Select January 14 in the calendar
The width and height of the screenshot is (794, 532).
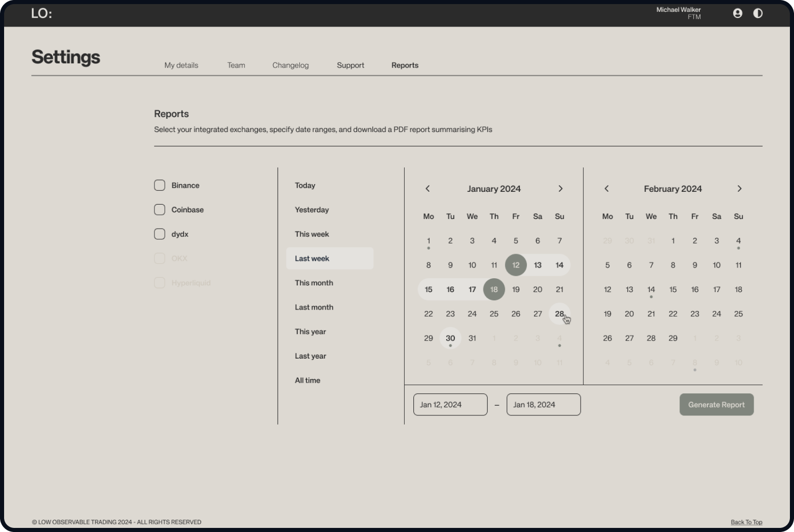tap(560, 265)
